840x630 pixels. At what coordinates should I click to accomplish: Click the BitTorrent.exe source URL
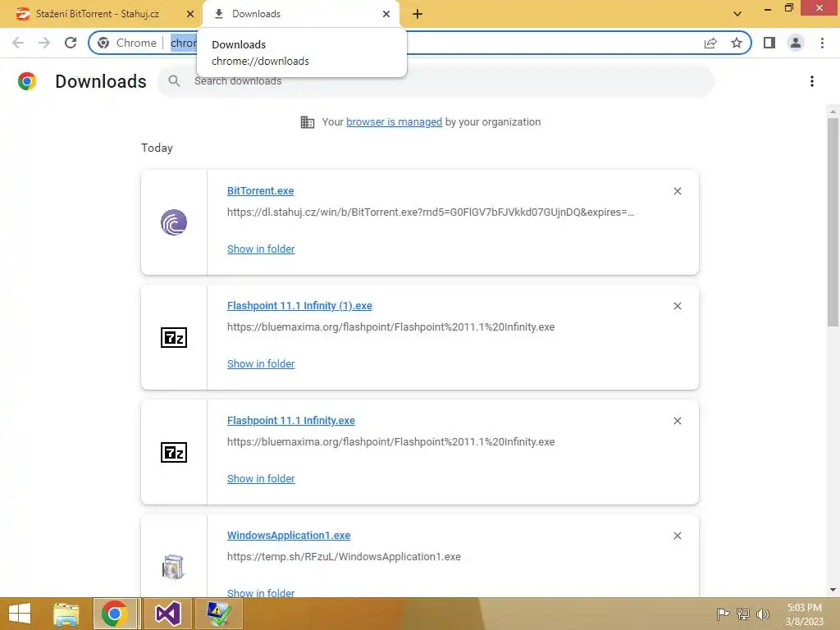430,212
